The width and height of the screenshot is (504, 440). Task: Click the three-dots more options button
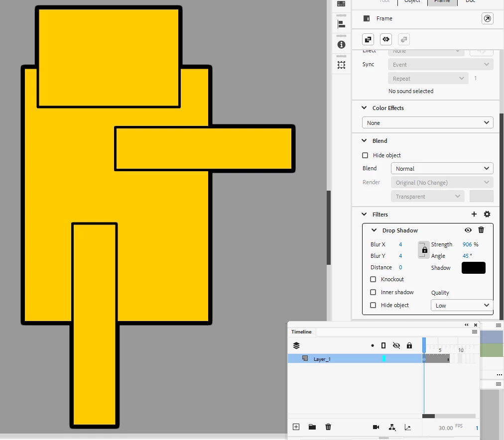pos(499,375)
